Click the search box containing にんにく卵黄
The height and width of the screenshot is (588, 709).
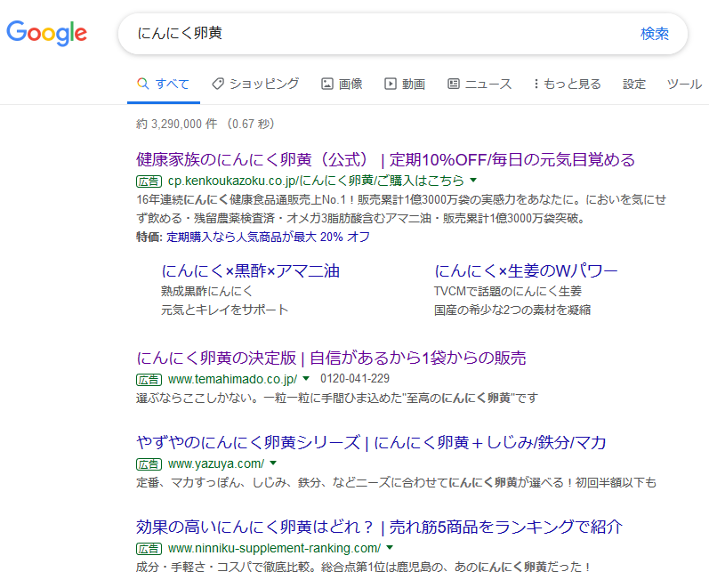pos(402,34)
